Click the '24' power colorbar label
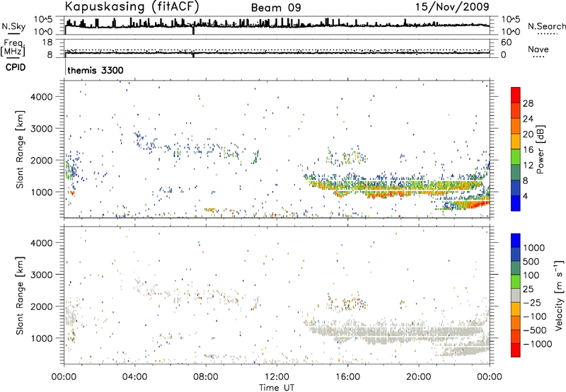This screenshot has width=566, height=392. [x=528, y=119]
